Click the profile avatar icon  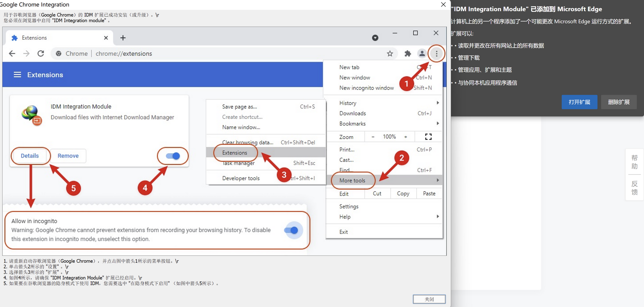422,54
